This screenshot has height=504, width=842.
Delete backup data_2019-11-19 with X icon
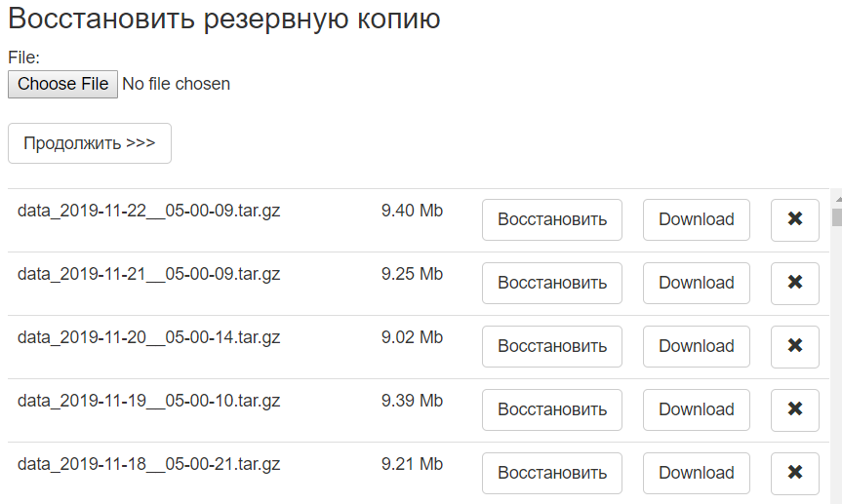coord(794,409)
